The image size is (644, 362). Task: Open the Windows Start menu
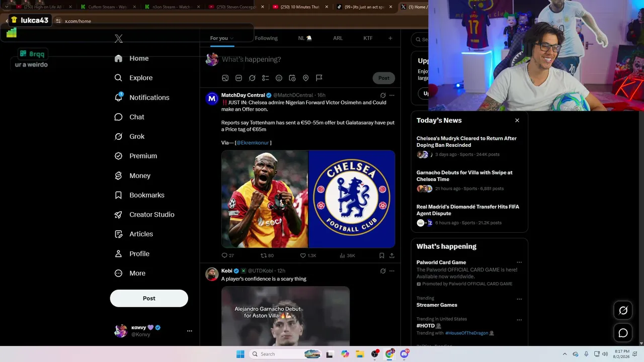coord(240,354)
